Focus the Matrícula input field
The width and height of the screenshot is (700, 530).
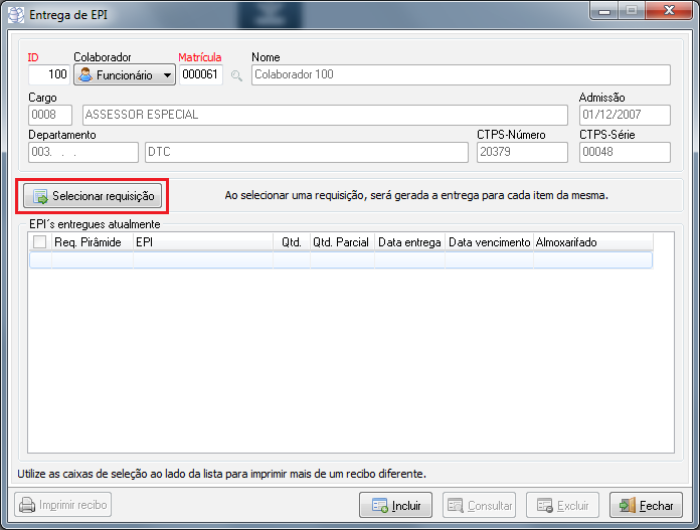(x=201, y=75)
